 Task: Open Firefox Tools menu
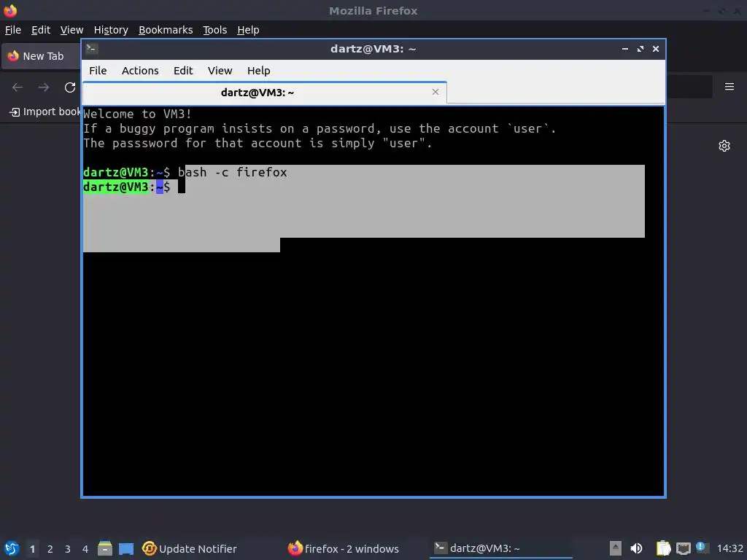point(214,30)
